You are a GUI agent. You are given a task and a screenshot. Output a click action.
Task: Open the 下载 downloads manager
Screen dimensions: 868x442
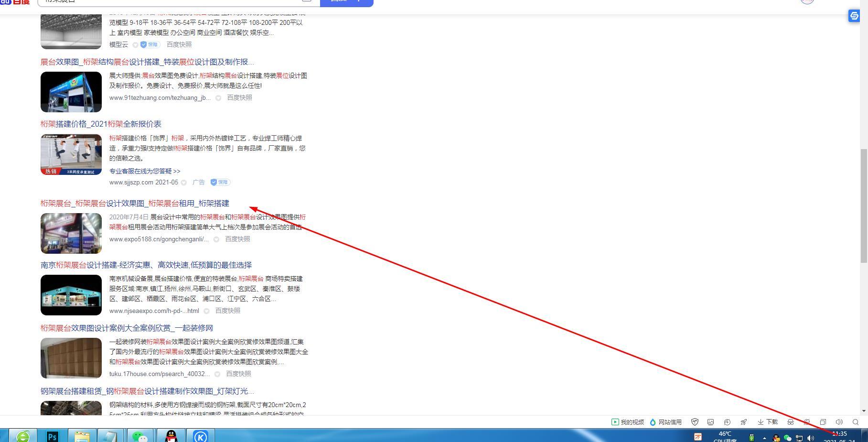[768, 422]
